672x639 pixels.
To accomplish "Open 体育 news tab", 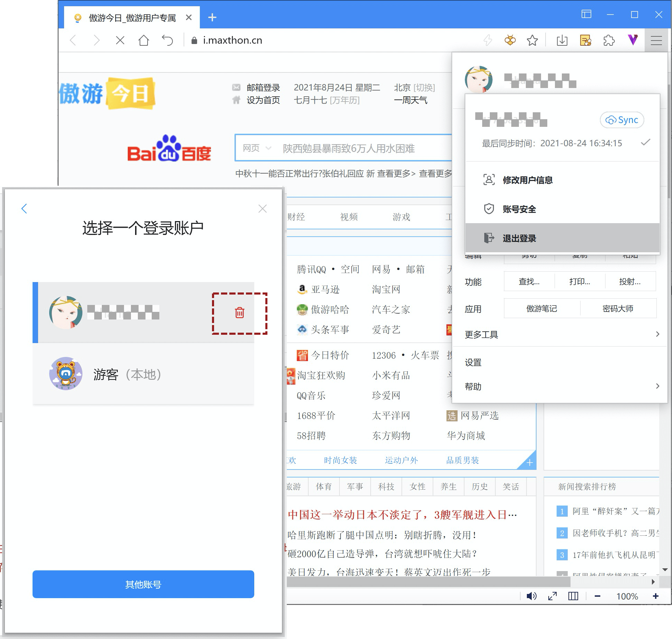I will click(324, 487).
